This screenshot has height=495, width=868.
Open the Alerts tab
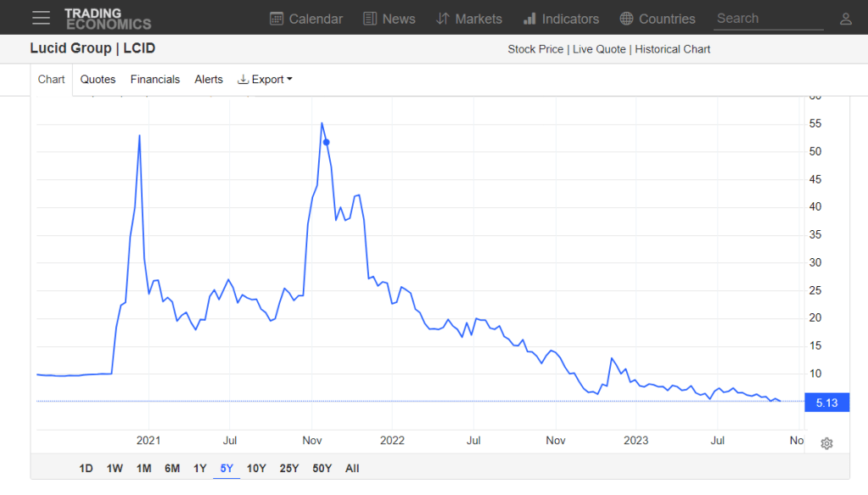pos(209,79)
